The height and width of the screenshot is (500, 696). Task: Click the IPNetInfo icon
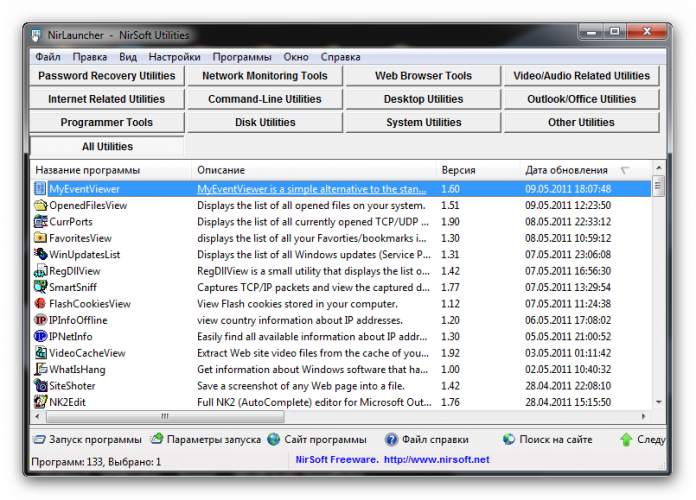[40, 336]
